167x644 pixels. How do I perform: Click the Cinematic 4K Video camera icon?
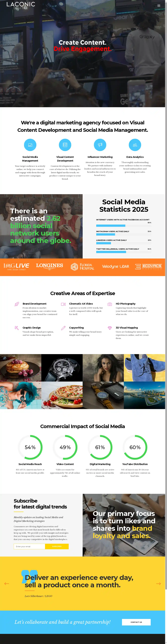[63, 304]
